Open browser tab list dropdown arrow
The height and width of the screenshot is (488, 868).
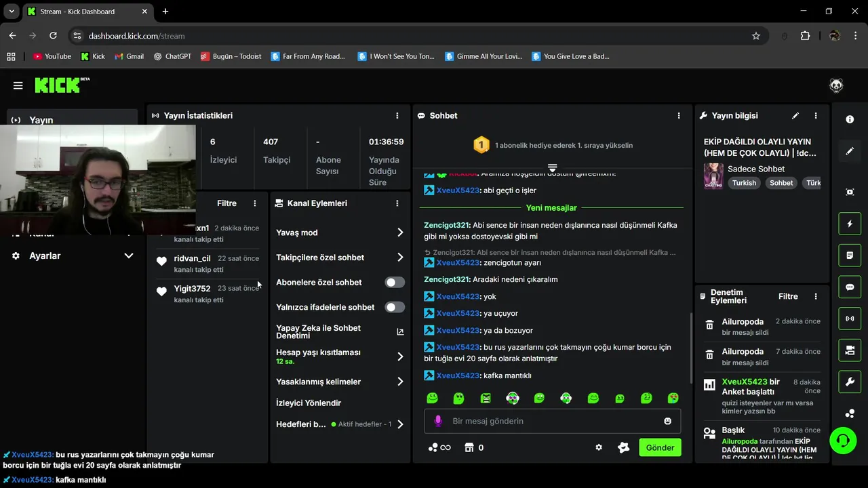coord(12,12)
